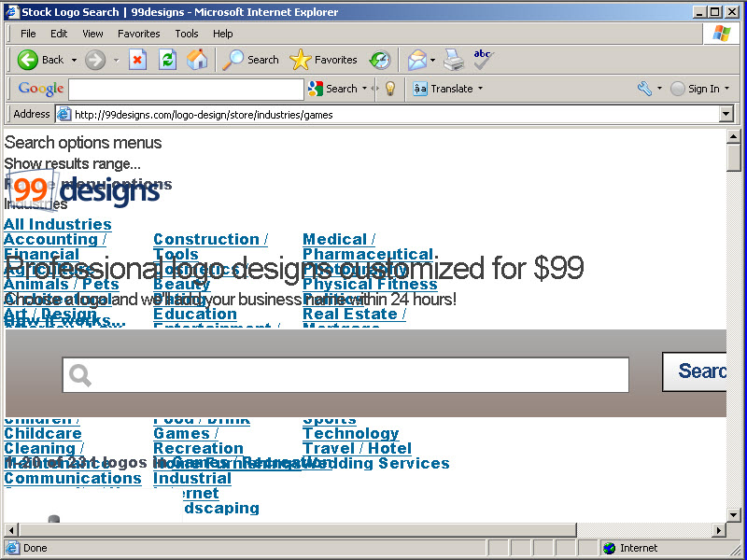Click the light bulb icon on Google toolbar
Image resolution: width=747 pixels, height=560 pixels.
pyautogui.click(x=390, y=89)
